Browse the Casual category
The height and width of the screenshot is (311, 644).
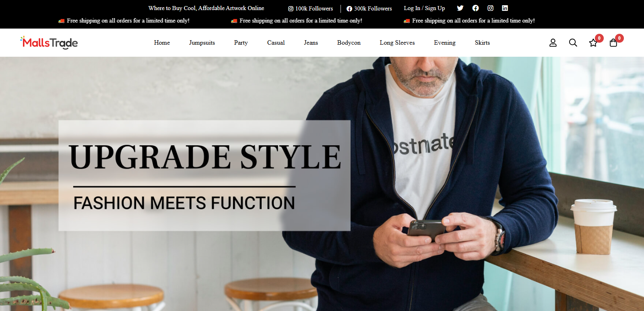coord(276,43)
